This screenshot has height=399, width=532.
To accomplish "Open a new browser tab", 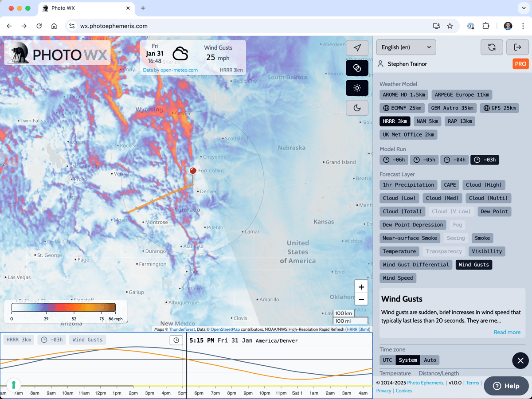I will [x=143, y=8].
